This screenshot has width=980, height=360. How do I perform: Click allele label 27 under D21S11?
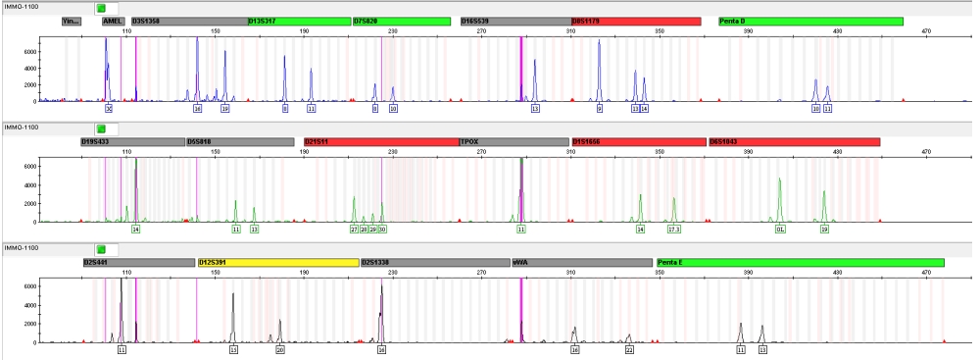(354, 230)
